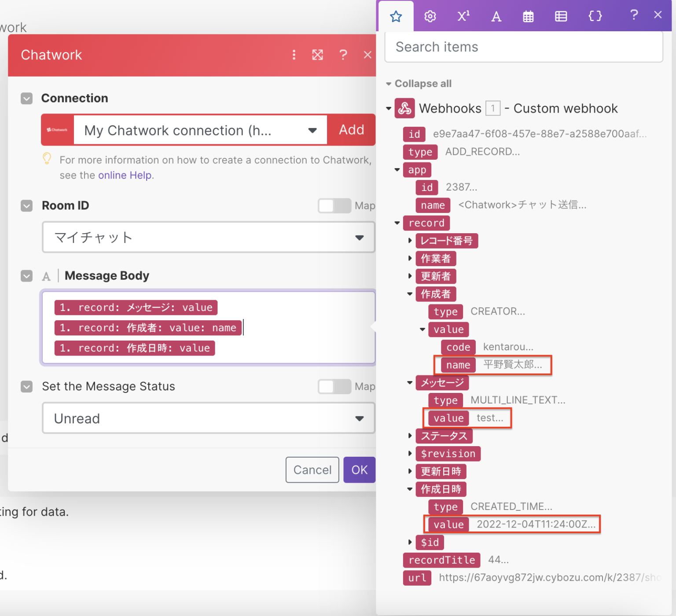This screenshot has height=616, width=676.
Task: Click the OK button
Action: (359, 469)
